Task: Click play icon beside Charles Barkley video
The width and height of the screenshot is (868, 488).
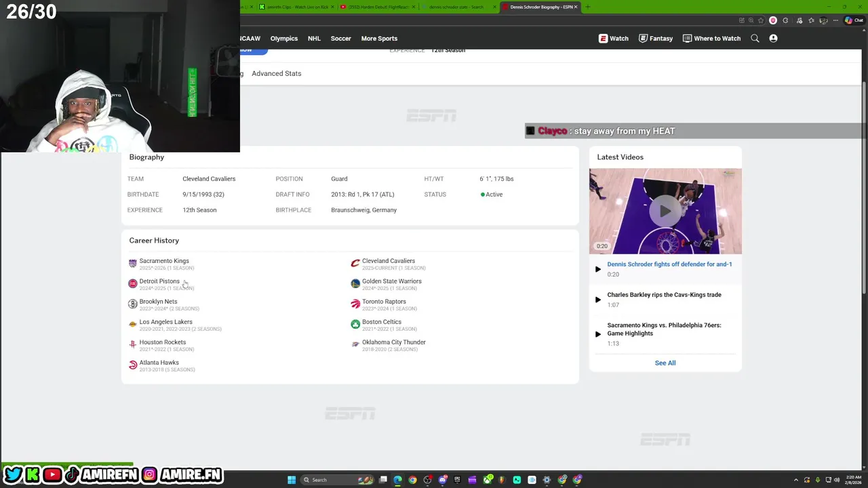Action: [597, 300]
